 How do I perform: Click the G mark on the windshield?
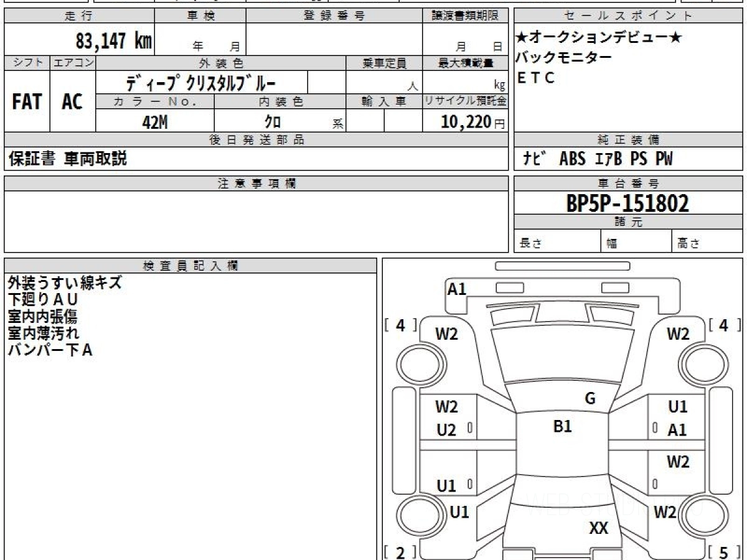point(590,399)
